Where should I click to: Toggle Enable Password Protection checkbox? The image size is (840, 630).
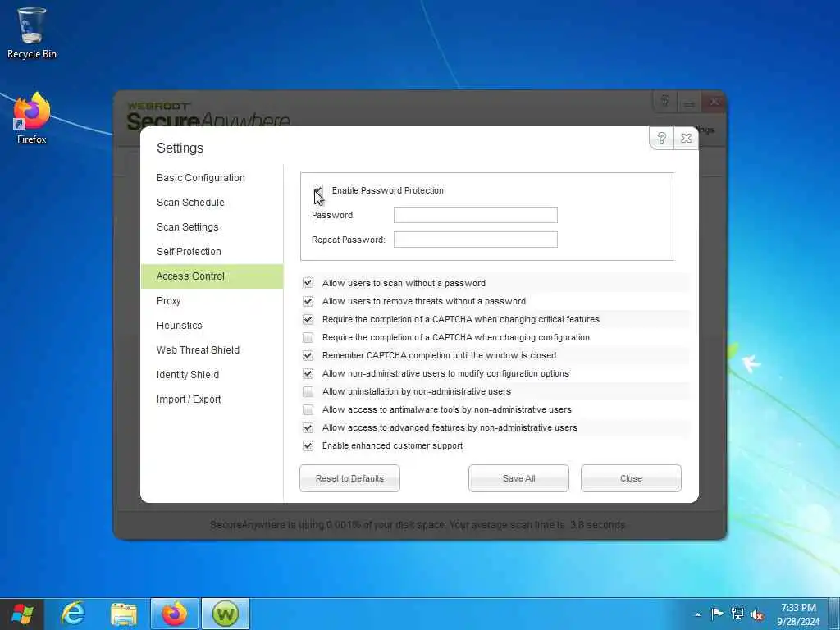tap(317, 190)
